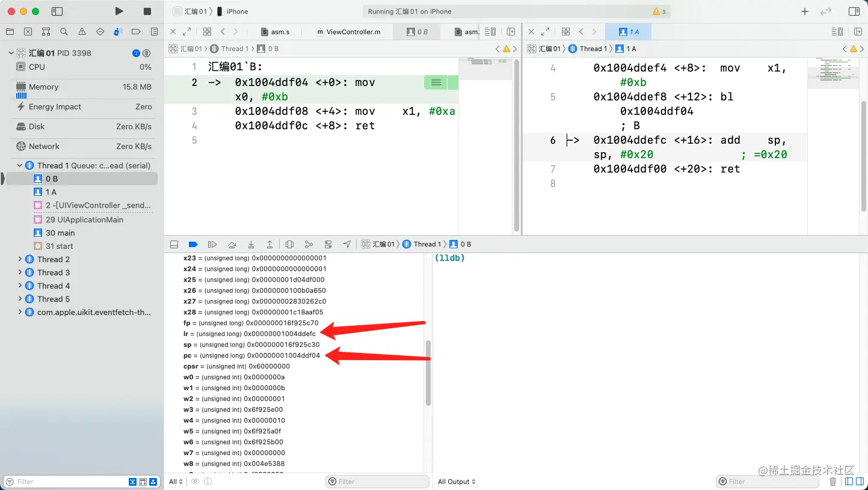Expand Thread 2

click(20, 259)
